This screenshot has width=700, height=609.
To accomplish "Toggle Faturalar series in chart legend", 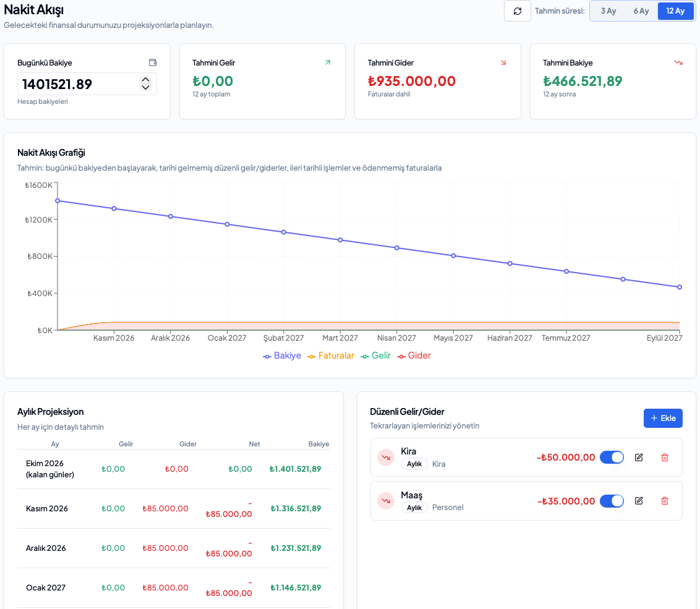I will point(330,356).
